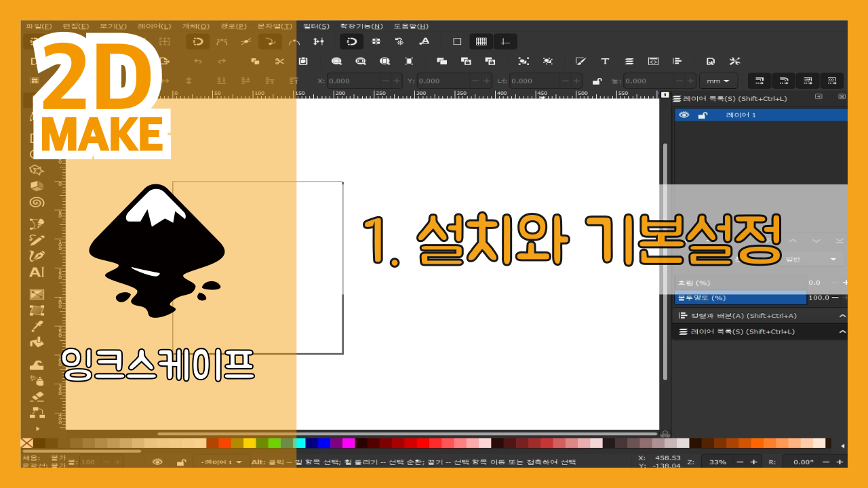Viewport: 868px width, 488px height.
Task: Select the text tool (AI icon)
Action: click(37, 272)
